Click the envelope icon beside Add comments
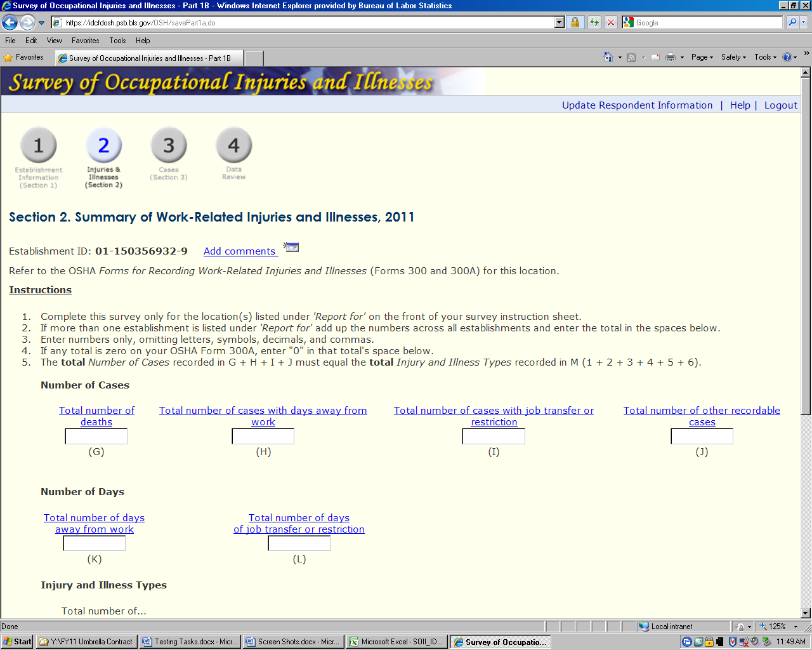Image resolution: width=812 pixels, height=650 pixels. coord(291,248)
